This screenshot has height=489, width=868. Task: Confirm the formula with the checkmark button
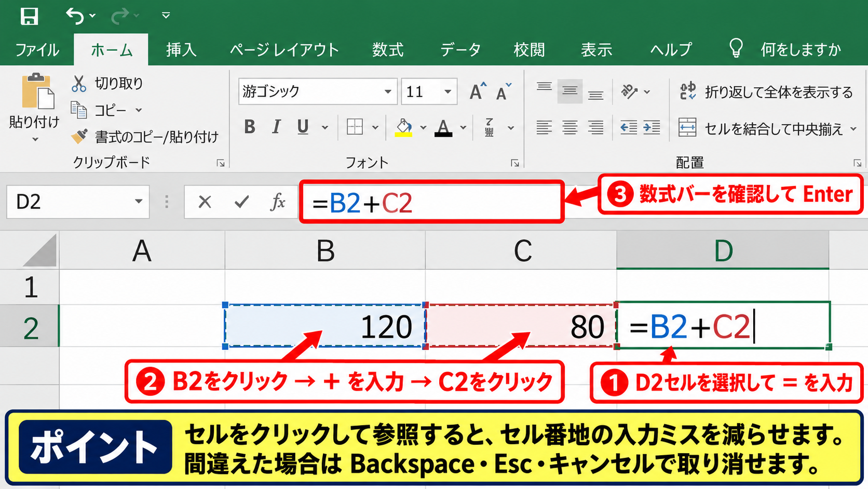pyautogui.click(x=241, y=202)
